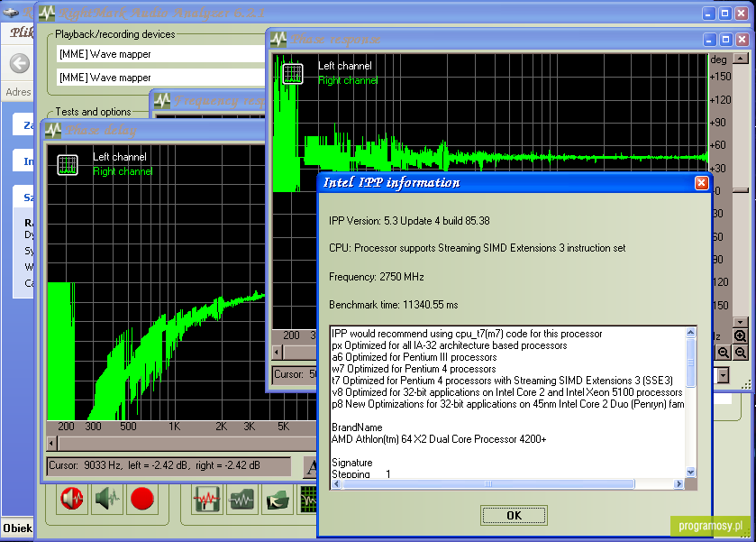
Task: Click the 'BrandName' line in the IPP text box
Action: click(x=357, y=427)
